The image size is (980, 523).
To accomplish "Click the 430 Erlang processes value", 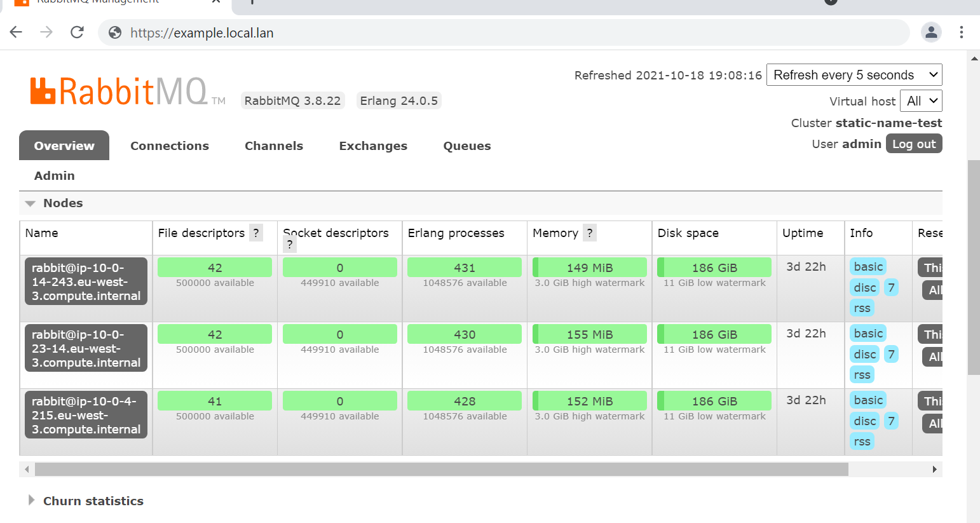I will (x=465, y=334).
